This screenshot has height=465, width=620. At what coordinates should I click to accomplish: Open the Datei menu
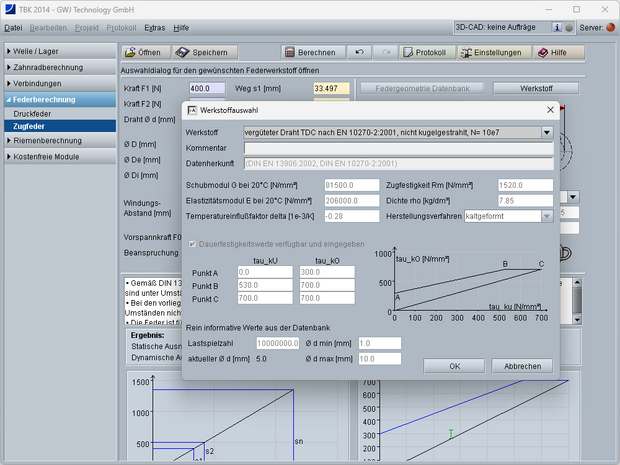pos(13,28)
